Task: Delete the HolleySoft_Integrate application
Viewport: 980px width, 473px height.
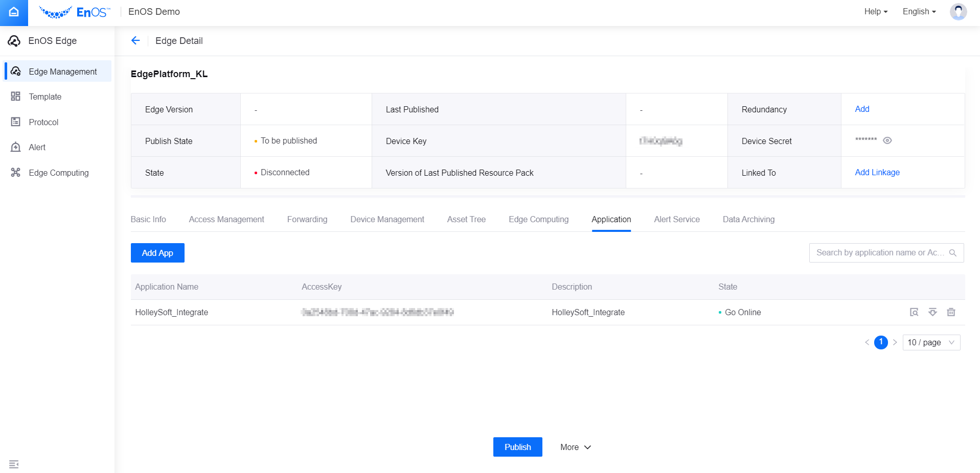Action: point(951,312)
